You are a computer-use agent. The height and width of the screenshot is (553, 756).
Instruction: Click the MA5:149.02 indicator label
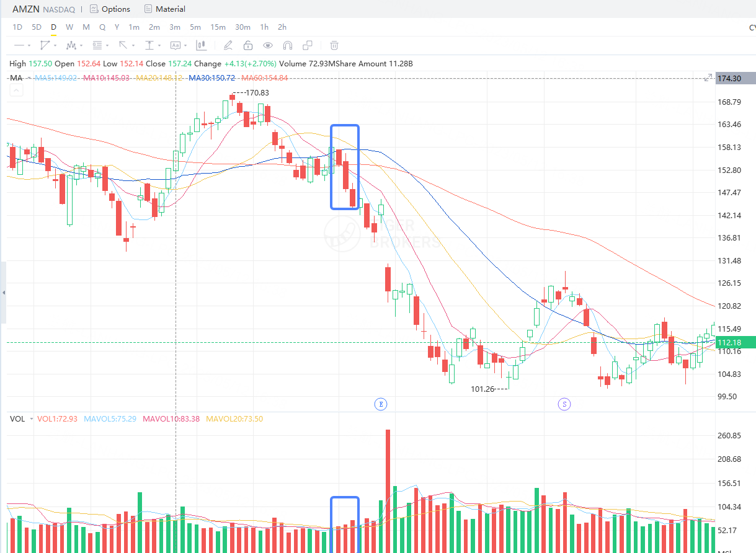(56, 77)
